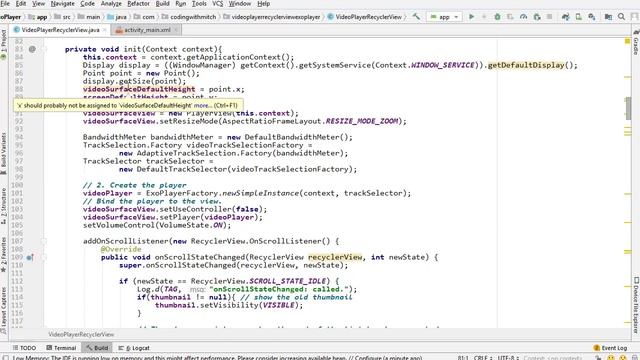
Task: Click 'videoplayerrecyclerviewexoplayer' breadcrumb
Action: [x=272, y=17]
